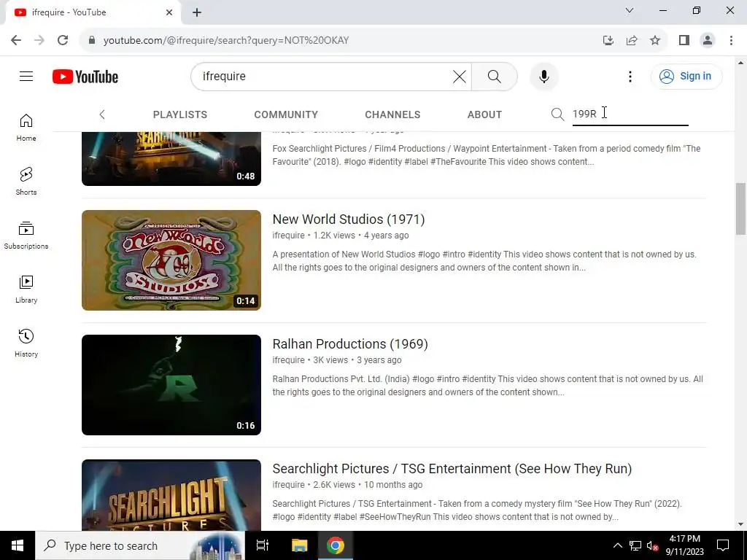Open New World Studios (1971) title link
This screenshot has height=560, width=747.
tap(349, 219)
